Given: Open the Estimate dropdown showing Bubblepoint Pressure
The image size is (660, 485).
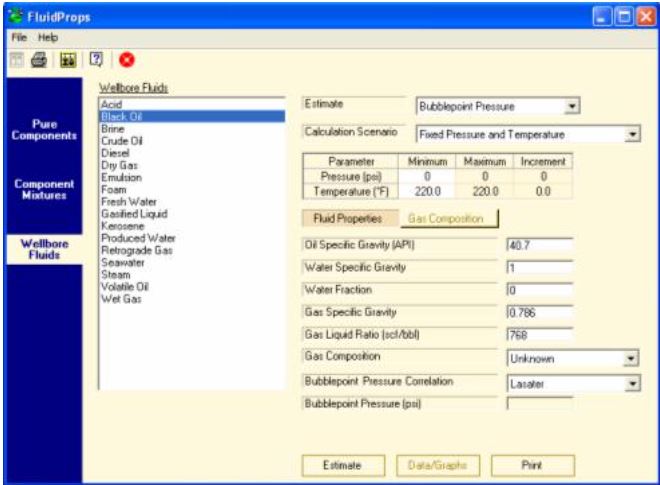Looking at the screenshot, I should click(571, 106).
